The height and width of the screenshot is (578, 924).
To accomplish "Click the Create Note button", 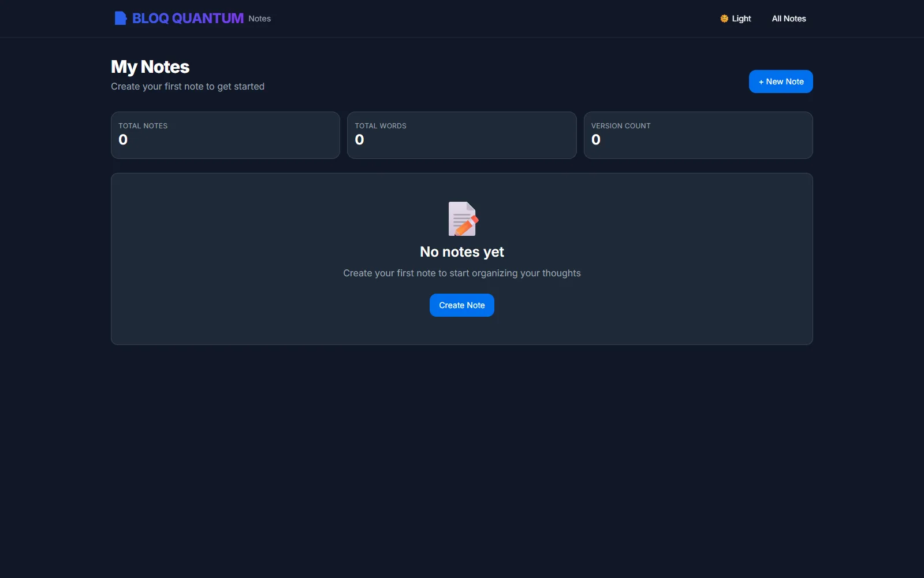I will point(462,305).
